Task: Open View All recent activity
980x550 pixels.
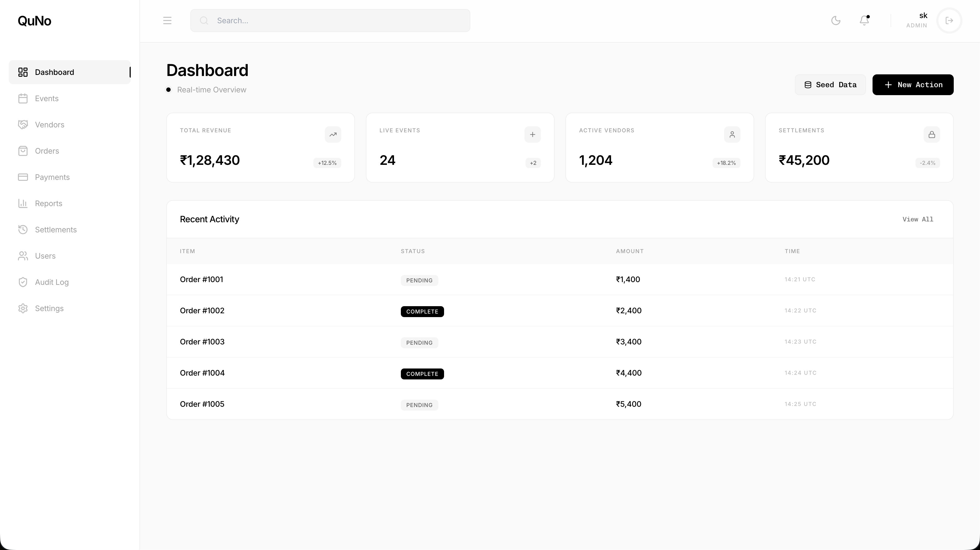Action: point(917,220)
